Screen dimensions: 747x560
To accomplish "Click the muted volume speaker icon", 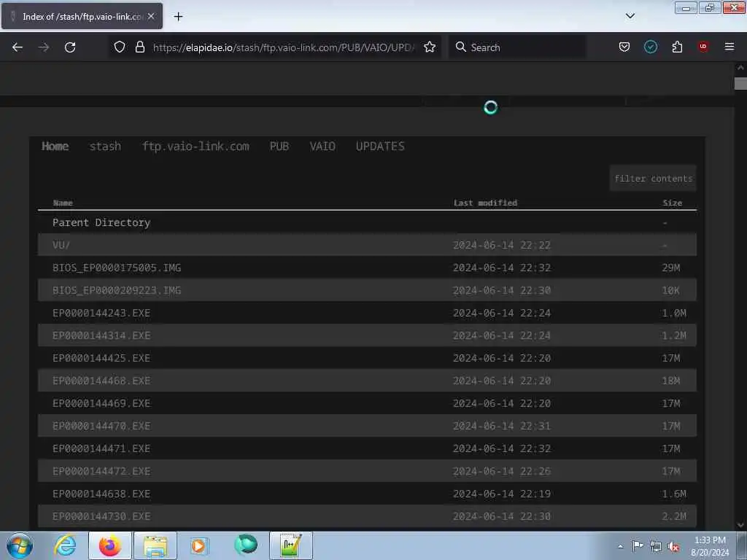I will (673, 547).
